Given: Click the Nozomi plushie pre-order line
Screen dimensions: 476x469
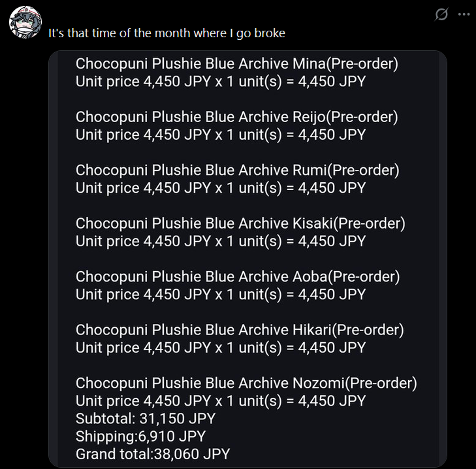Looking at the screenshot, I should [x=246, y=383].
